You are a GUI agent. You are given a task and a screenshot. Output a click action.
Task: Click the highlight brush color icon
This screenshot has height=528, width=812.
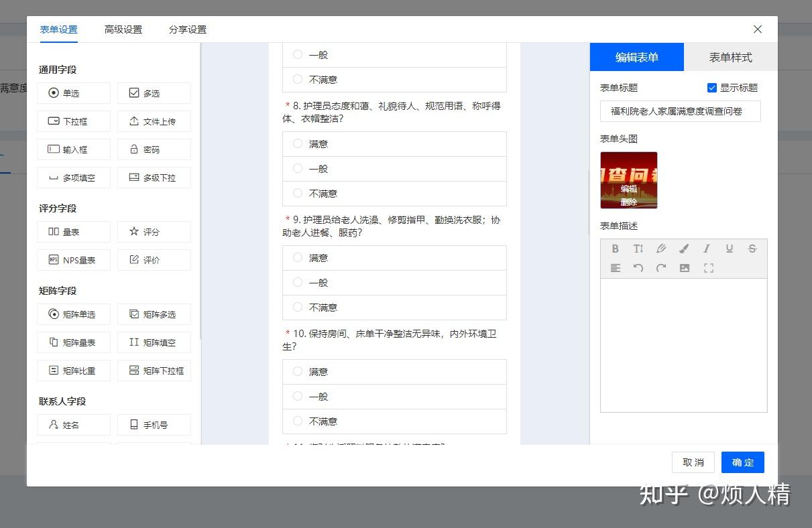[684, 249]
